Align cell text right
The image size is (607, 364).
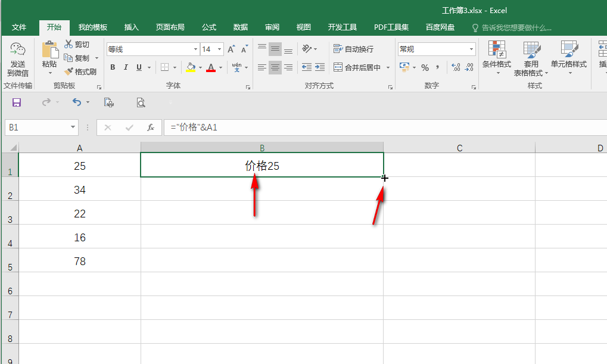pyautogui.click(x=288, y=67)
